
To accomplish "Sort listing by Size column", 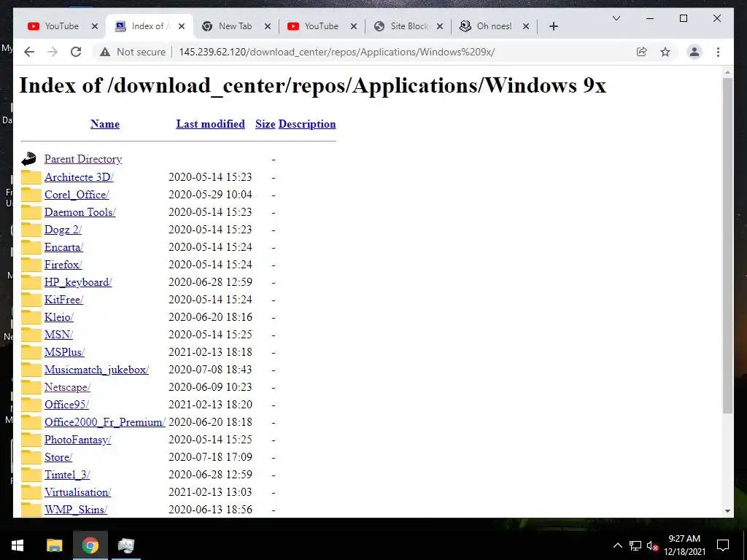I will pos(266,124).
